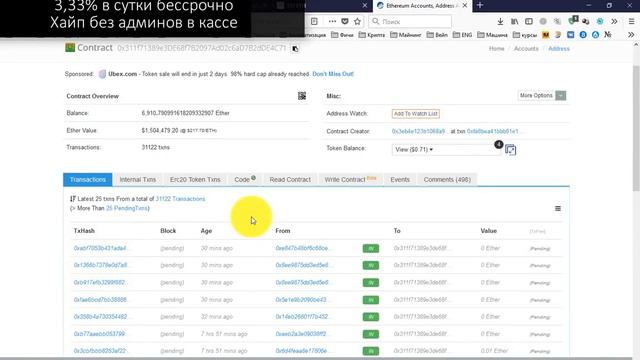Show more bookmarks chevron
Screen dimensions: 640x360
tap(631, 35)
